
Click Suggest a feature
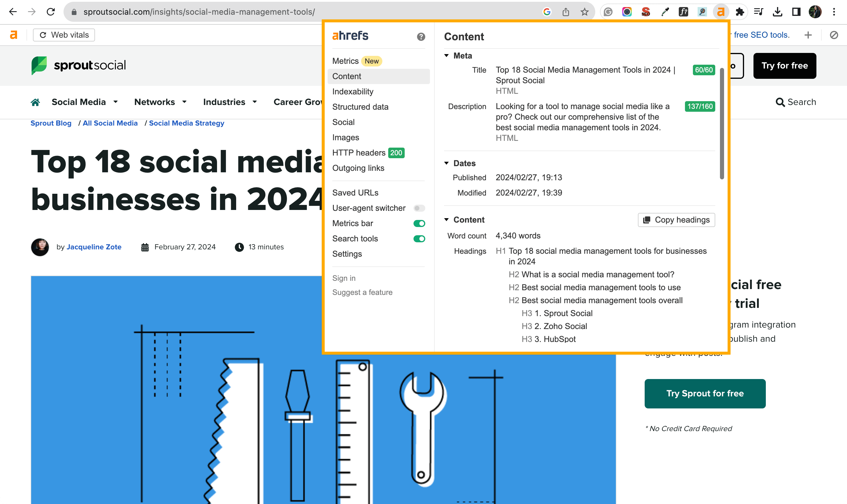(x=362, y=292)
